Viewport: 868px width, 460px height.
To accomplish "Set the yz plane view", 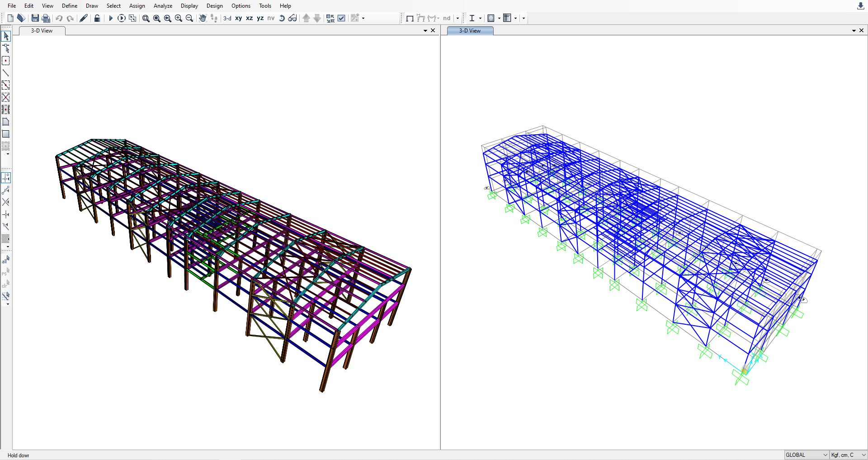I will 260,18.
